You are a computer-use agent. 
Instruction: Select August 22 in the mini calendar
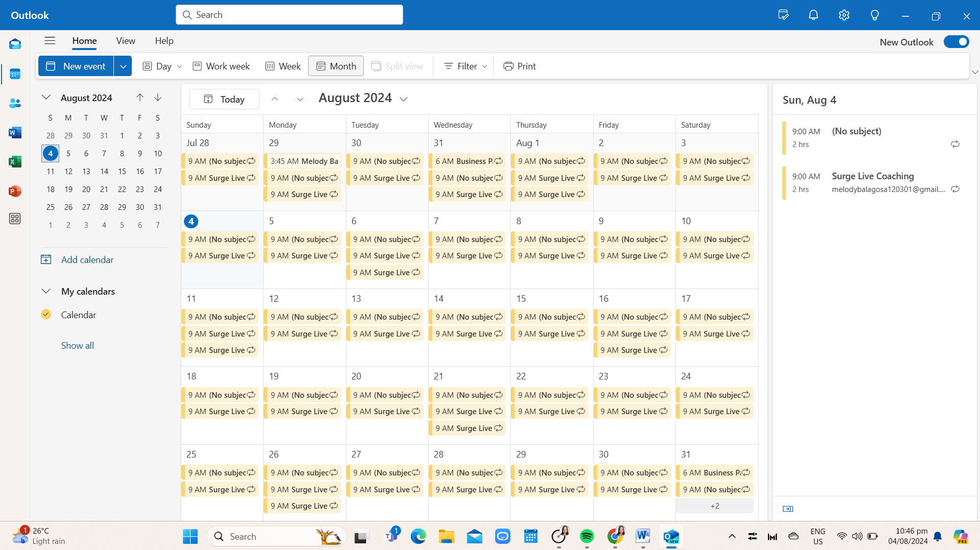point(122,189)
